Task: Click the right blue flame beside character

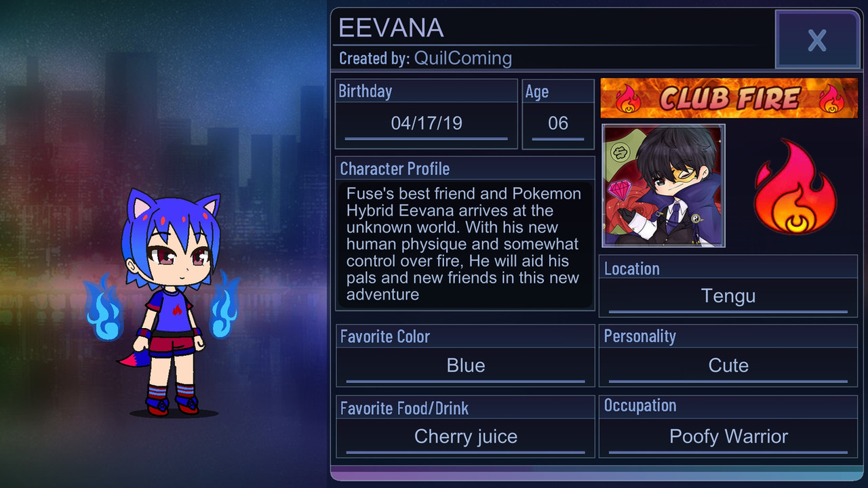Action: tap(224, 305)
